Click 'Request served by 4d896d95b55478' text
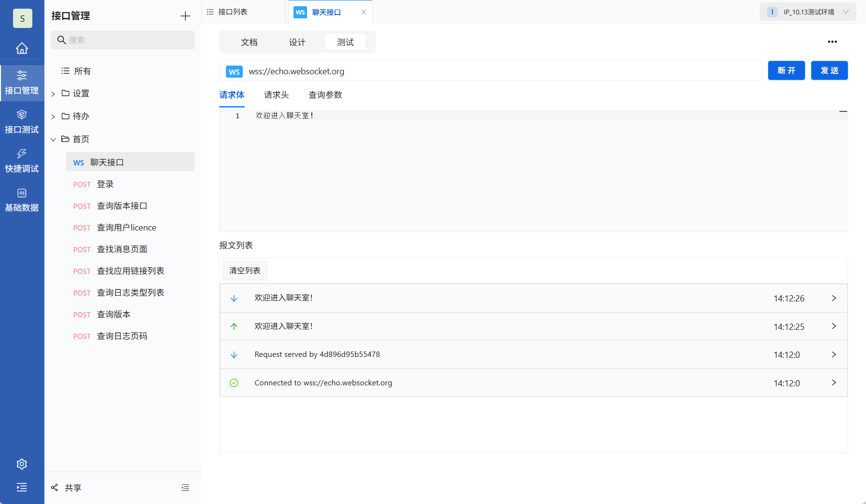Image resolution: width=866 pixels, height=504 pixels. tap(317, 354)
